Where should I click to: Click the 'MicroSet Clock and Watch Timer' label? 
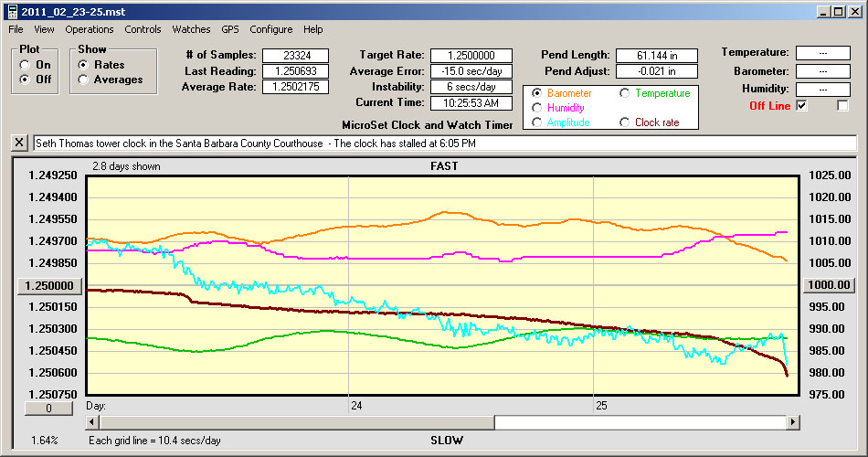click(x=428, y=125)
